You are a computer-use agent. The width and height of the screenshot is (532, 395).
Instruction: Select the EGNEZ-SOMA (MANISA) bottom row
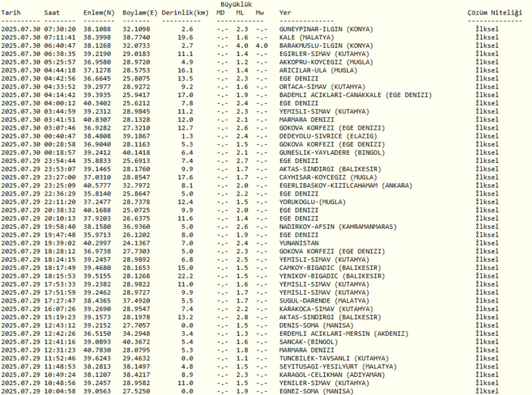coord(315,391)
